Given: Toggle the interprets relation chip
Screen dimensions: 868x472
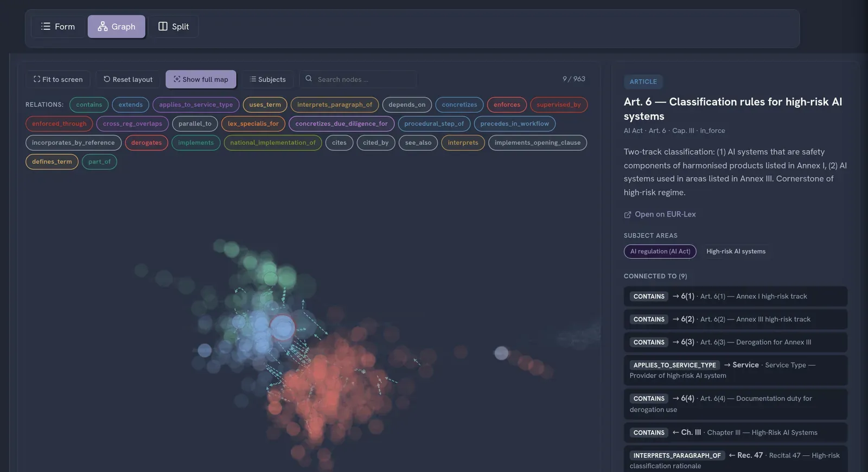Looking at the screenshot, I should coord(463,143).
